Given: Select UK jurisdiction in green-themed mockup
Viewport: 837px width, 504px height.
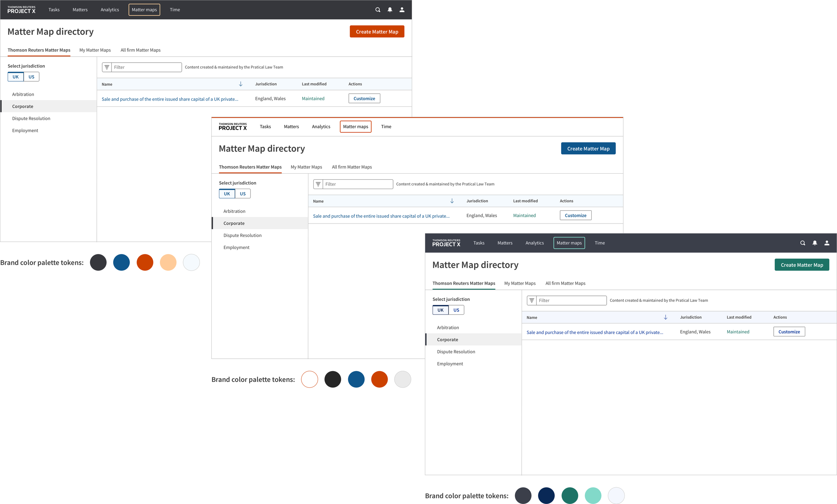Looking at the screenshot, I should [x=440, y=310].
